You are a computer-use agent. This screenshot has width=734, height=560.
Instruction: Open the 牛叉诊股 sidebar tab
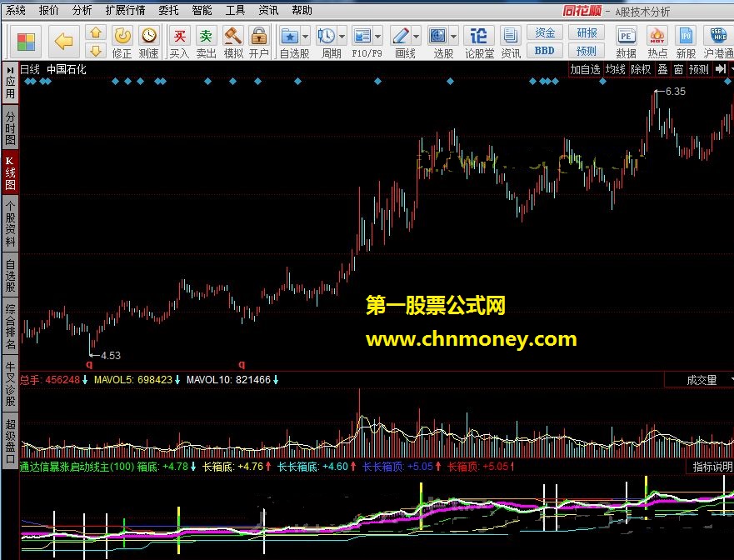tap(10, 383)
